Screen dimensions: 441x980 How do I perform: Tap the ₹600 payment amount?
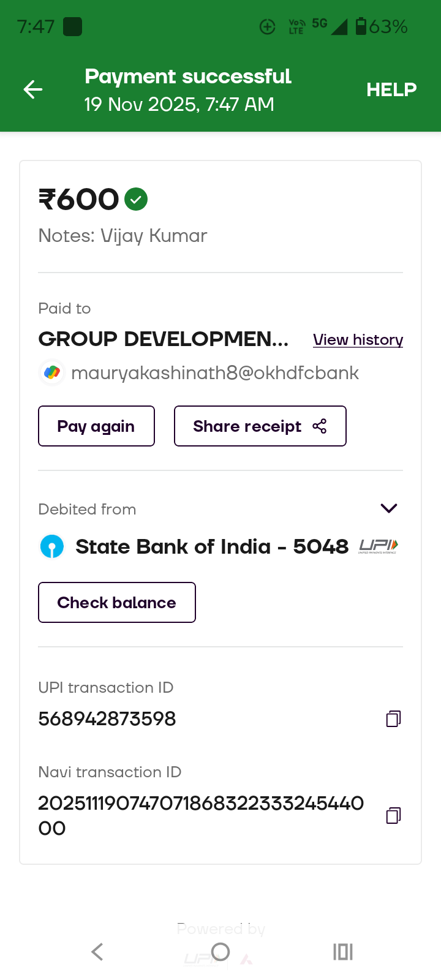pos(79,199)
